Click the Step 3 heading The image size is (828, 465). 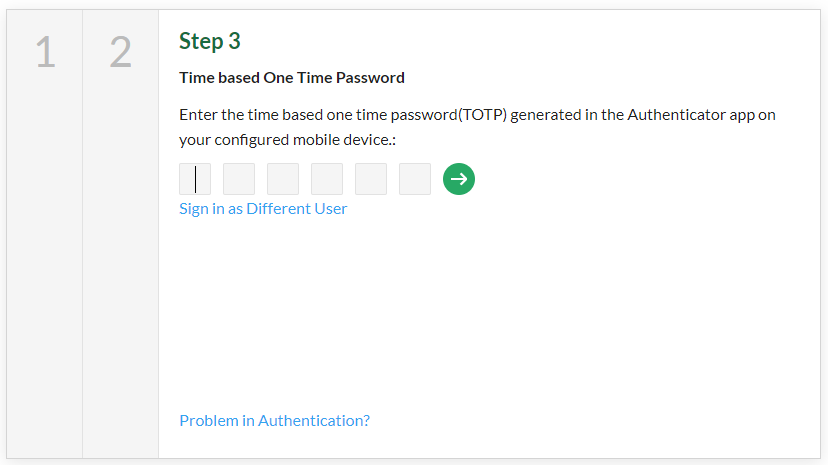(210, 41)
